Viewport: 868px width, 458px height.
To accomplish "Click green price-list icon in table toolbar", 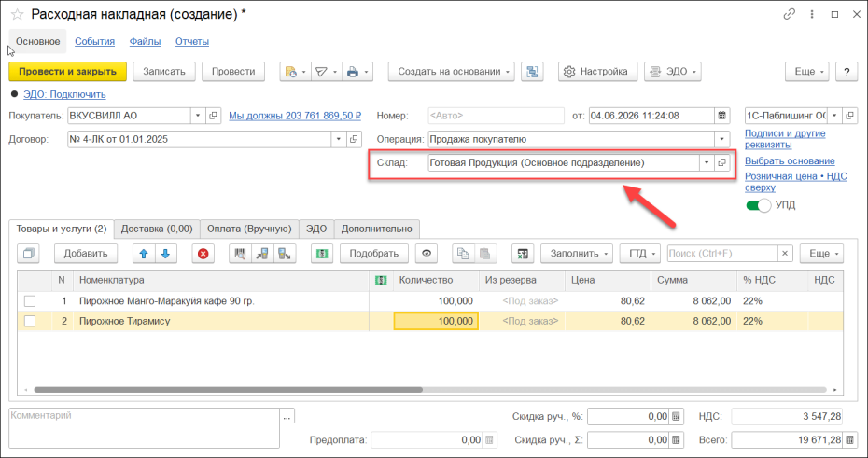I will tap(322, 254).
